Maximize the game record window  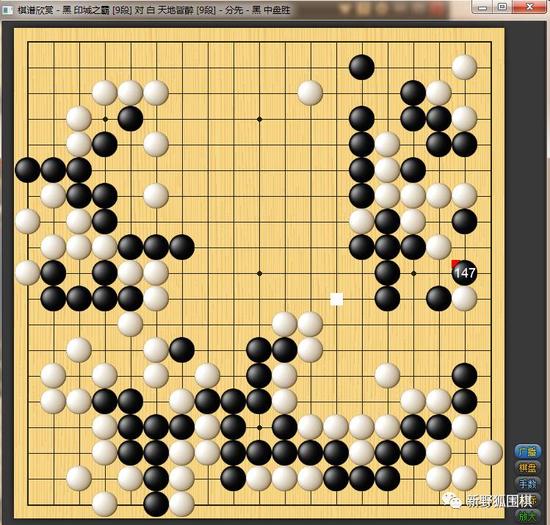(503, 7)
